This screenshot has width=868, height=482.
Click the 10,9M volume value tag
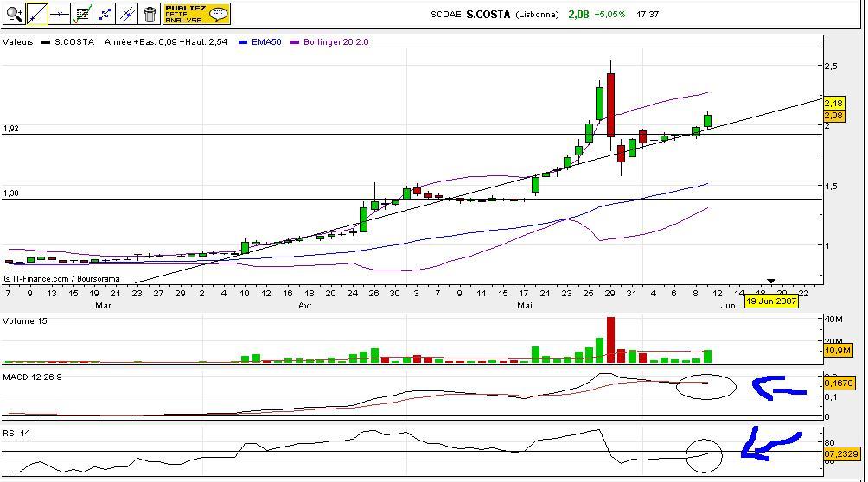(x=837, y=351)
